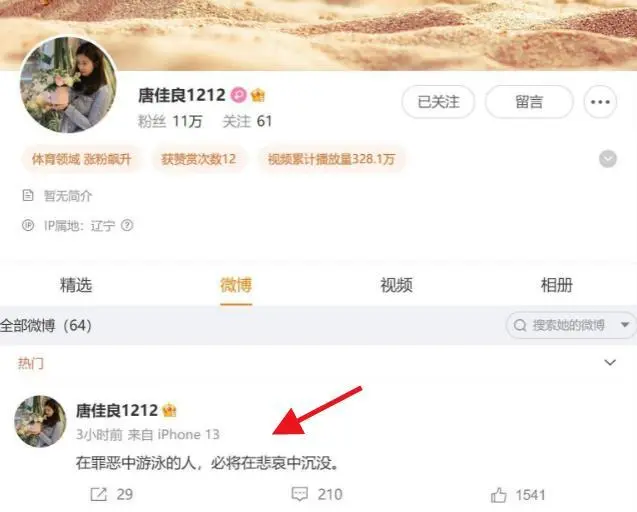
Task: Open the 粉丝 11万 followers link
Action: click(170, 121)
